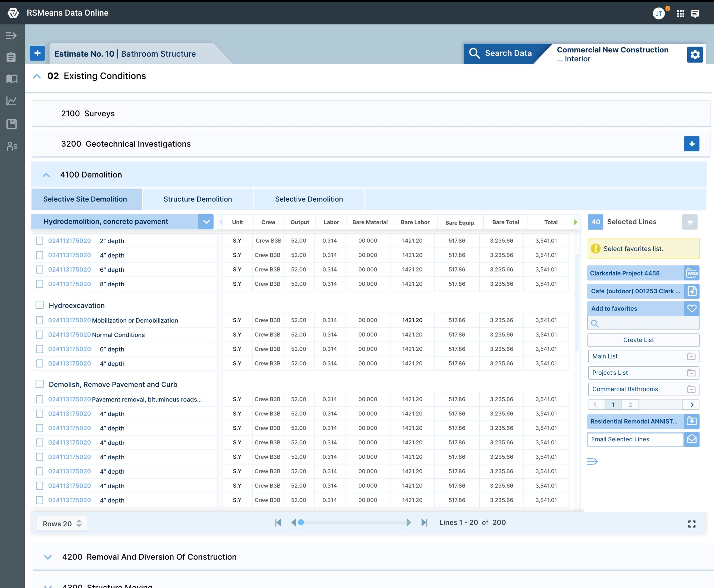Open the messages chat icon

click(x=695, y=14)
